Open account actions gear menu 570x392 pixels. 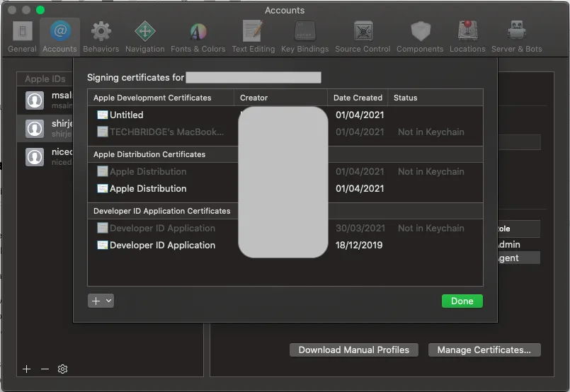(x=62, y=369)
